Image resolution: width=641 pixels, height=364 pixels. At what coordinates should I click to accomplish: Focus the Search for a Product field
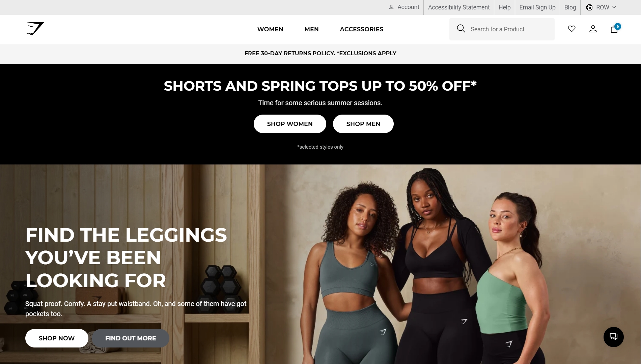click(x=502, y=29)
